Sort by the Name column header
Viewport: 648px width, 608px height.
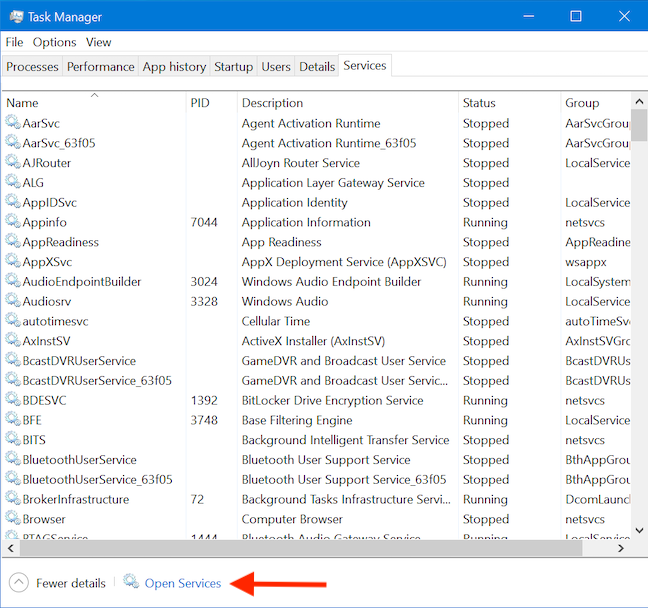tap(94, 103)
